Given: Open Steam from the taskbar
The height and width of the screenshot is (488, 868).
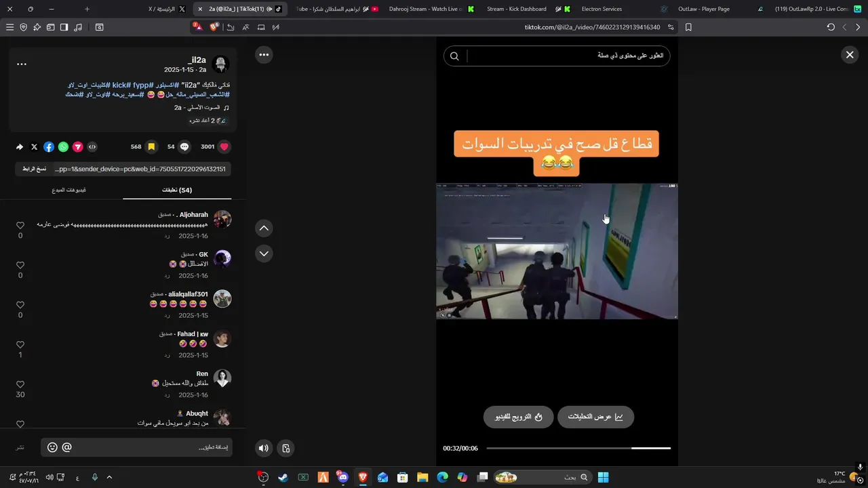Looking at the screenshot, I should coord(283,477).
